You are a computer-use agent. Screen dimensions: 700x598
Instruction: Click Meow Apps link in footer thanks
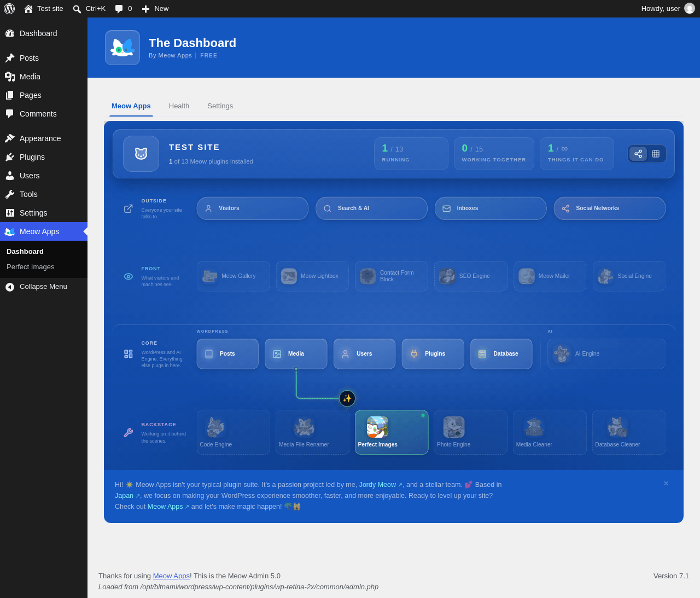tap(171, 576)
